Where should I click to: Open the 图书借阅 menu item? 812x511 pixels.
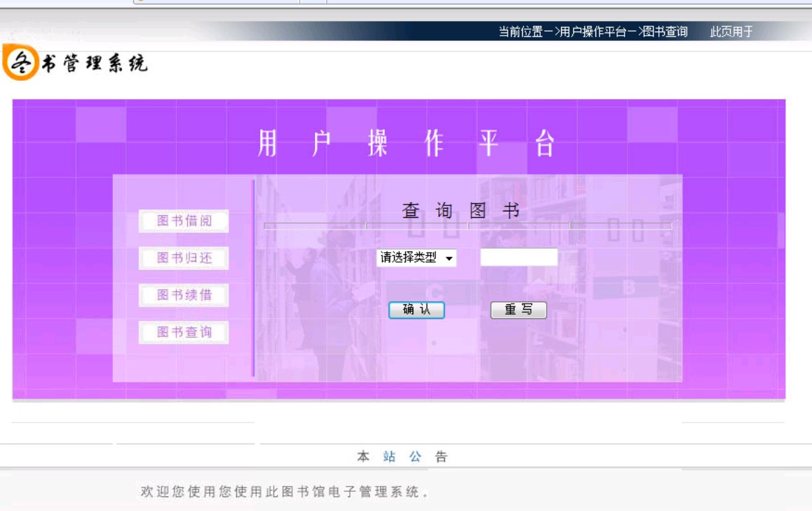[x=184, y=221]
